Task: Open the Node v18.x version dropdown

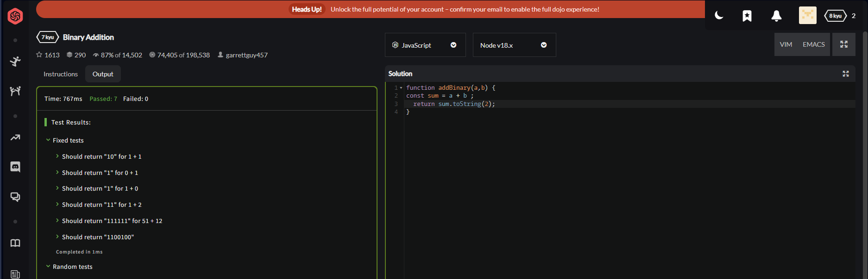Action: [x=514, y=45]
